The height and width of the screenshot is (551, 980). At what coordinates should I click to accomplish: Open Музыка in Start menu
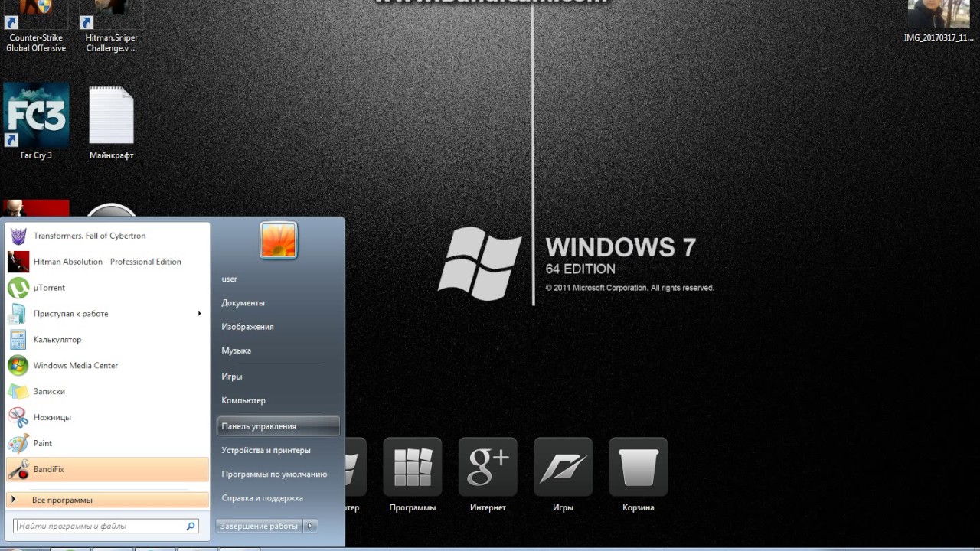click(x=236, y=350)
